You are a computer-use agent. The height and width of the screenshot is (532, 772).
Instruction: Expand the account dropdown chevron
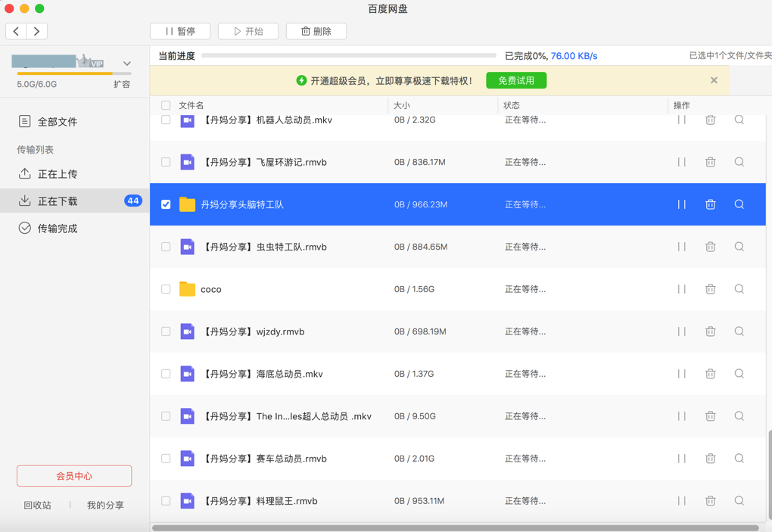[x=127, y=64]
